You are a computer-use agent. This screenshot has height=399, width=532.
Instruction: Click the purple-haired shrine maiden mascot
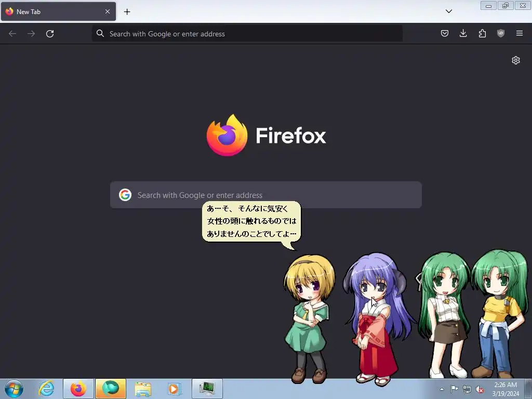(377, 319)
